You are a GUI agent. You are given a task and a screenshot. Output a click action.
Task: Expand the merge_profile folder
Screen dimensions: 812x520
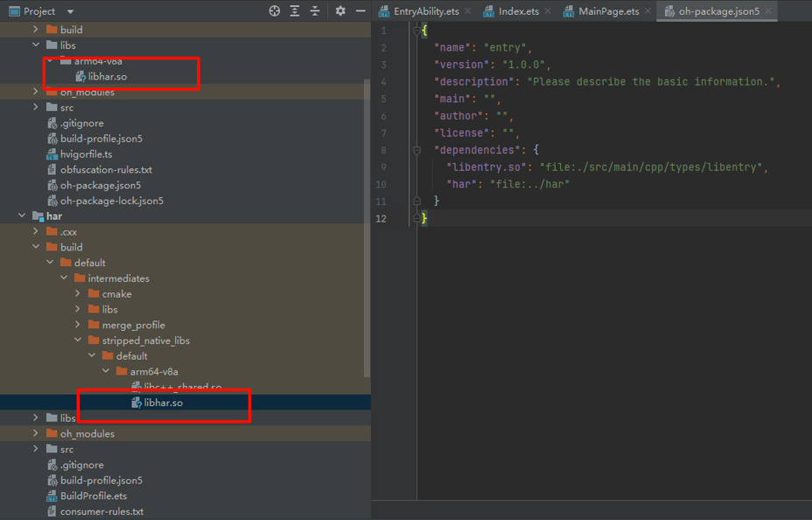point(78,325)
